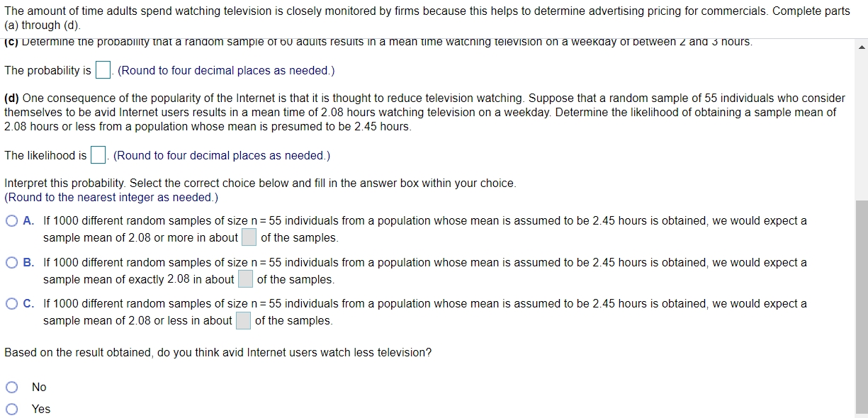Click the bold C. choice label
Viewport: 868px width, 418px height.
[x=27, y=303]
